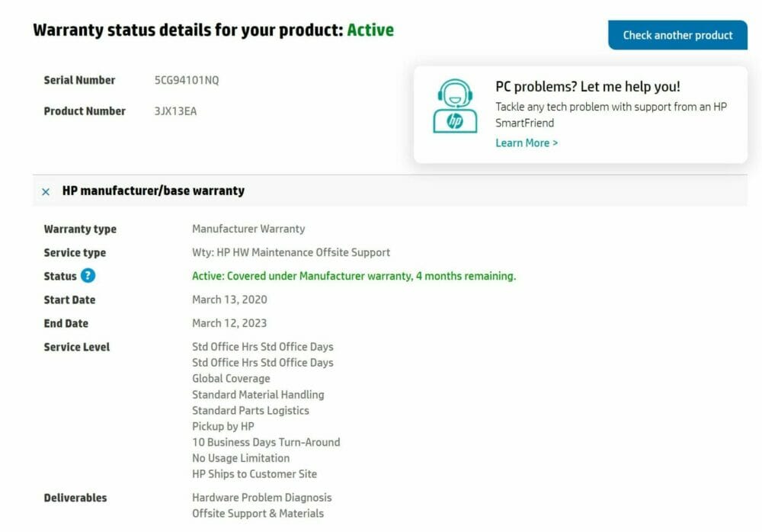Click the Pickup by HP entry

(x=223, y=427)
